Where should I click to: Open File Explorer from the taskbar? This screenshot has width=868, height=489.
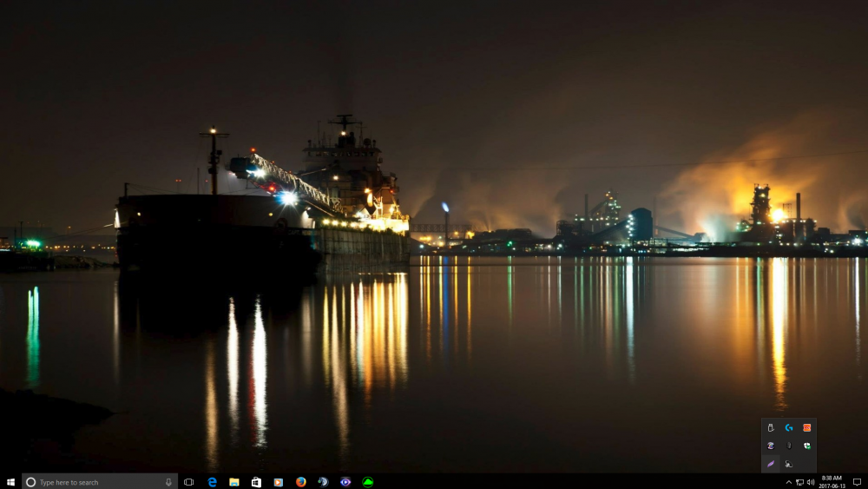234,482
